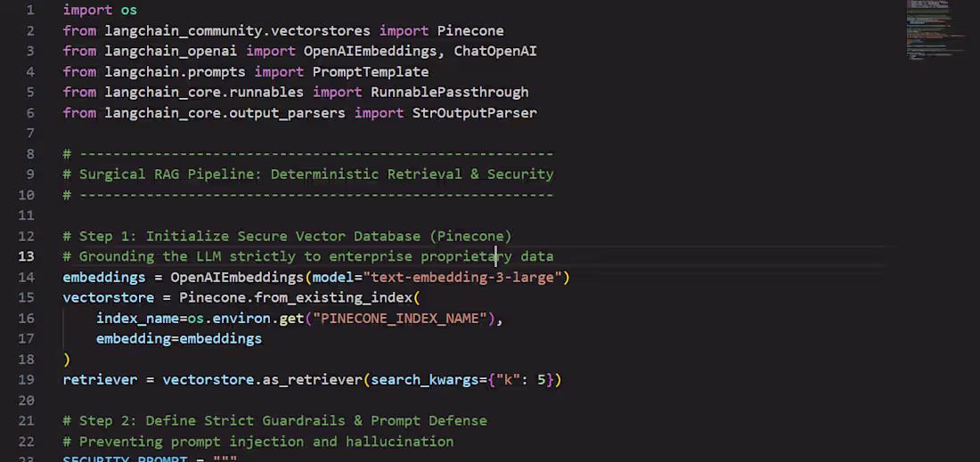Click ChatOpenAI in the import line
The image size is (980, 462).
click(495, 51)
